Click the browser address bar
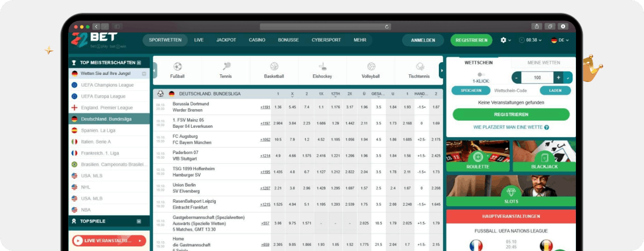This screenshot has width=644, height=251. [325, 27]
